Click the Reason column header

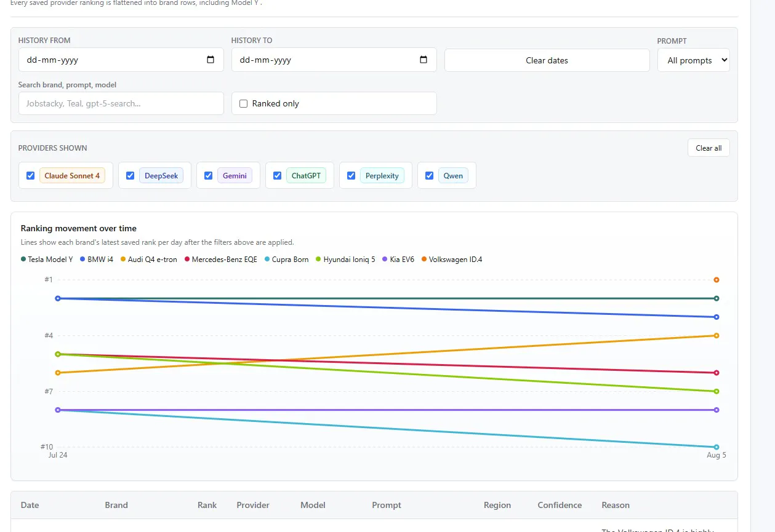616,505
